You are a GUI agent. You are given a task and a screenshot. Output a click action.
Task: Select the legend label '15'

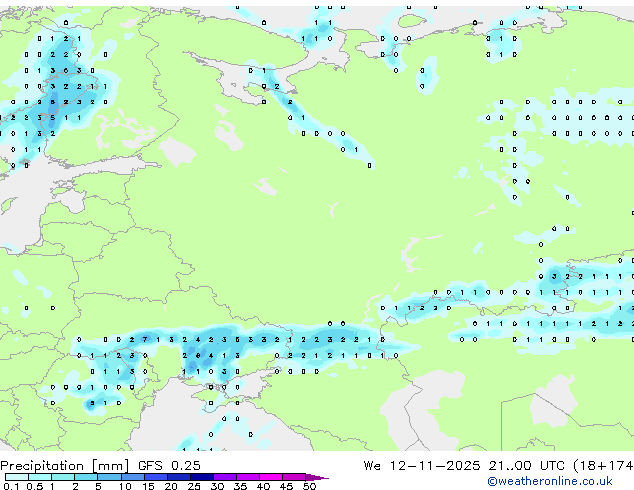coord(148,486)
